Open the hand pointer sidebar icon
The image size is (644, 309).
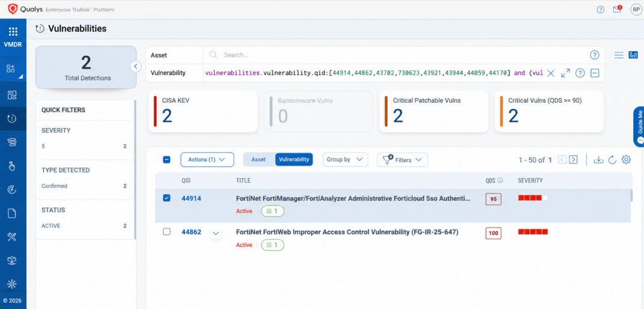pos(12,166)
